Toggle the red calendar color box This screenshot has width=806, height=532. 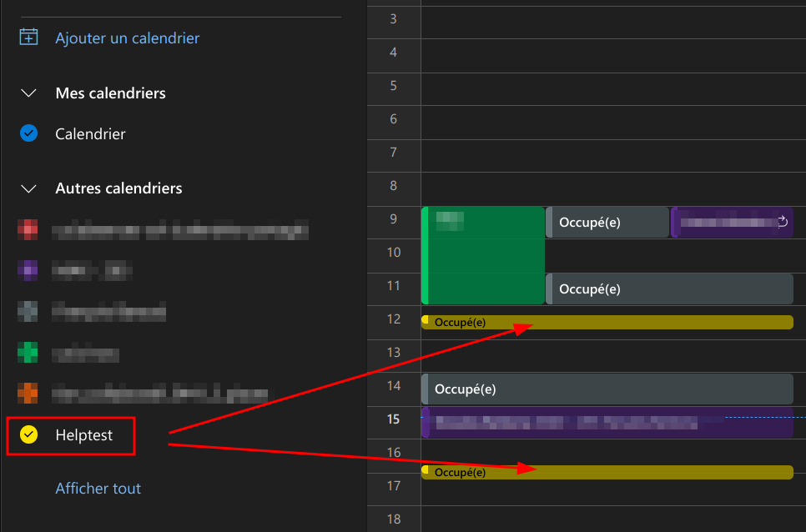(x=28, y=229)
